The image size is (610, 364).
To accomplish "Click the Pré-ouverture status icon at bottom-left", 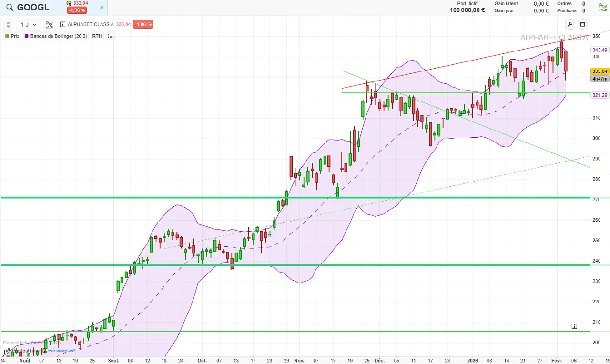I will tap(44, 351).
